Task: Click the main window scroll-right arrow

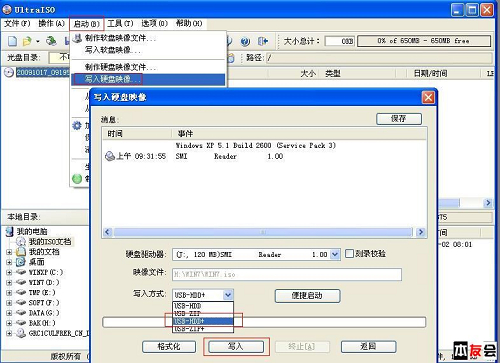Action: click(488, 203)
